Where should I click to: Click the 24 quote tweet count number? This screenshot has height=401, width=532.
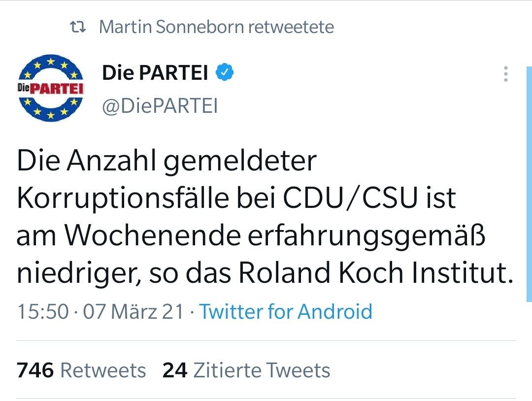pyautogui.click(x=175, y=370)
